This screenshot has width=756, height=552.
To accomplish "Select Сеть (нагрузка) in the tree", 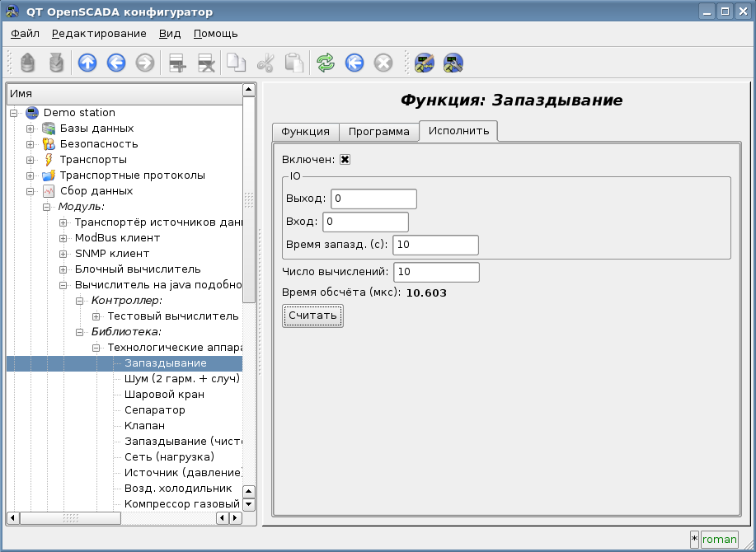I will [x=169, y=457].
